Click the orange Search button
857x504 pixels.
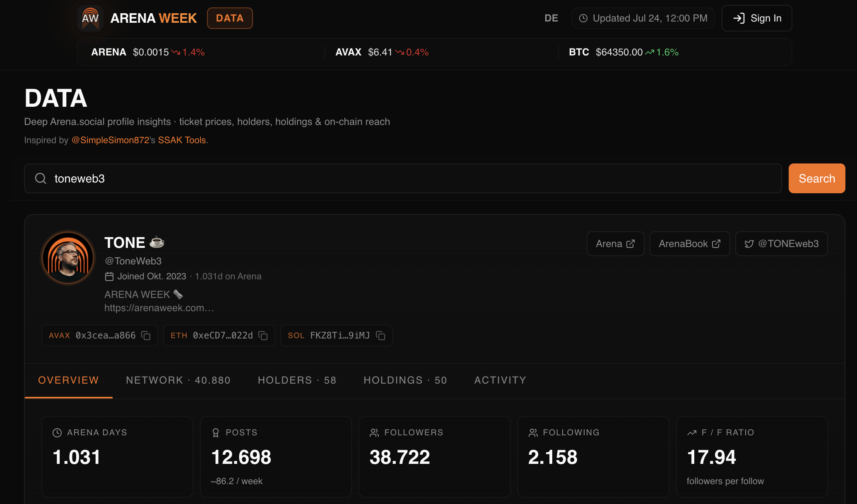817,178
